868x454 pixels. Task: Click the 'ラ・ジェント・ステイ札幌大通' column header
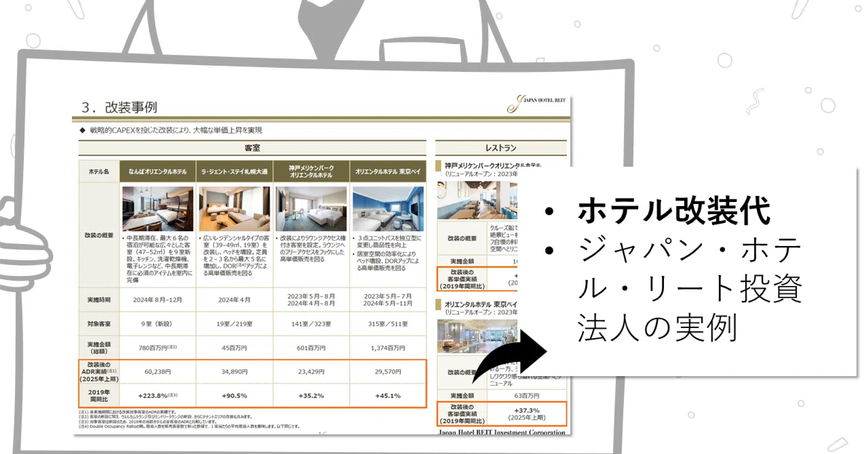point(234,171)
